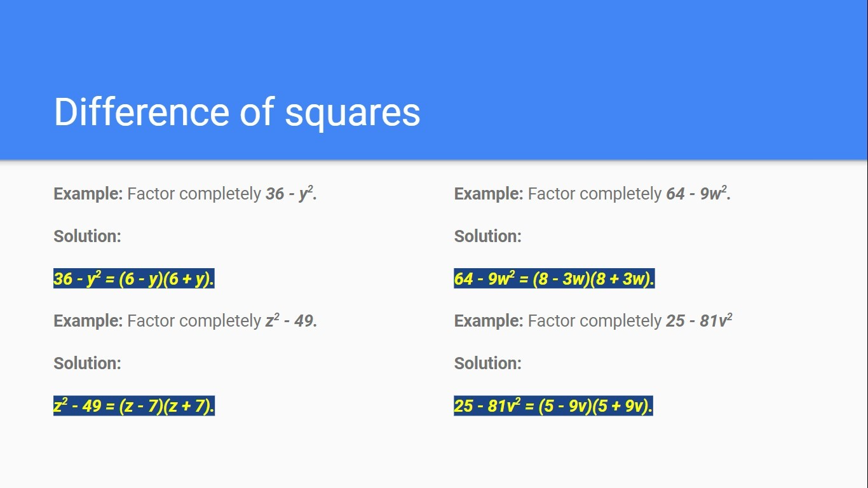This screenshot has height=488, width=868.
Task: Select the highlighted answer z² - 49 = (z - 7)(z + 7)
Action: click(134, 405)
